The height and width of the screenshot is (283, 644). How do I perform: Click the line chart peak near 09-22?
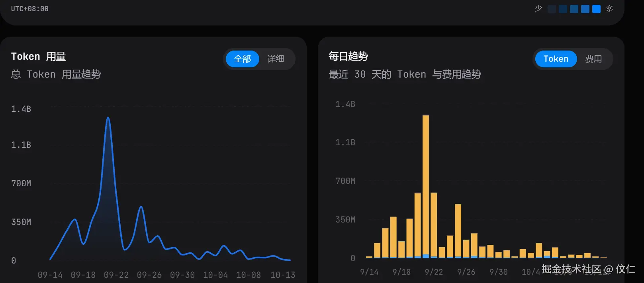point(108,118)
